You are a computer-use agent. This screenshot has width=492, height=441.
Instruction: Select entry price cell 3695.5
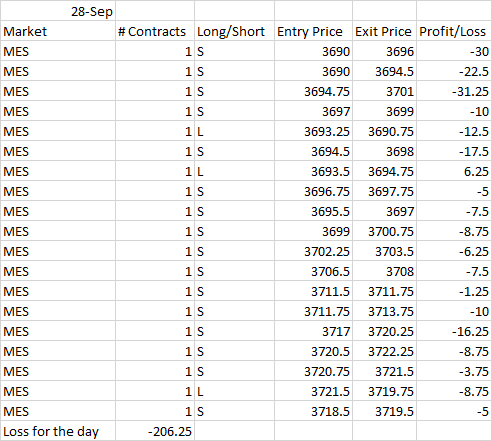click(313, 211)
